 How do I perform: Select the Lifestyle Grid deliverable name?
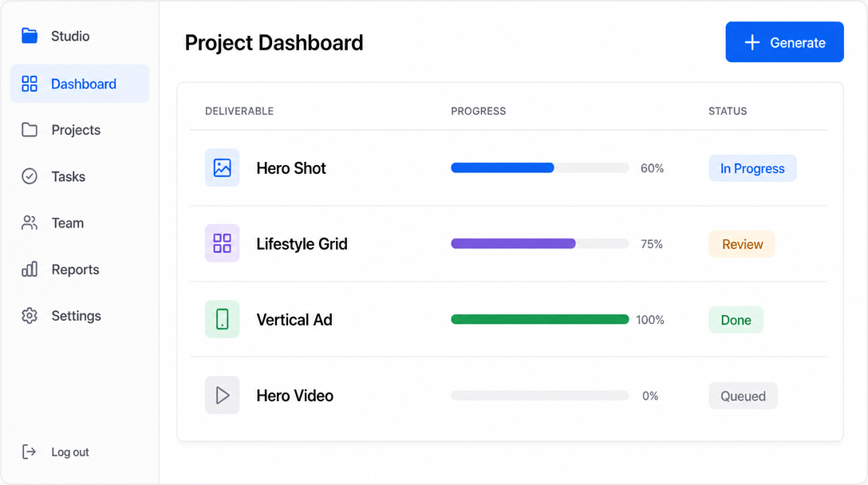pos(302,244)
